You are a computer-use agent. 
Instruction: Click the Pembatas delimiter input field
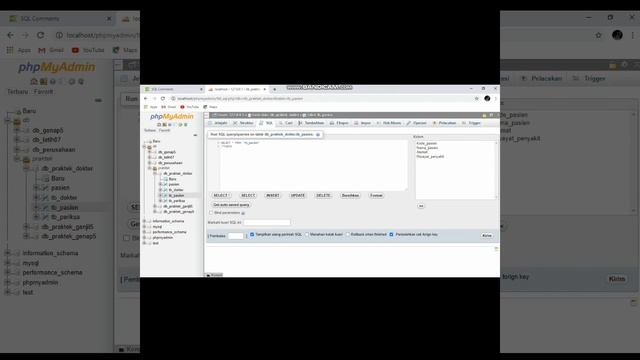(x=236, y=236)
